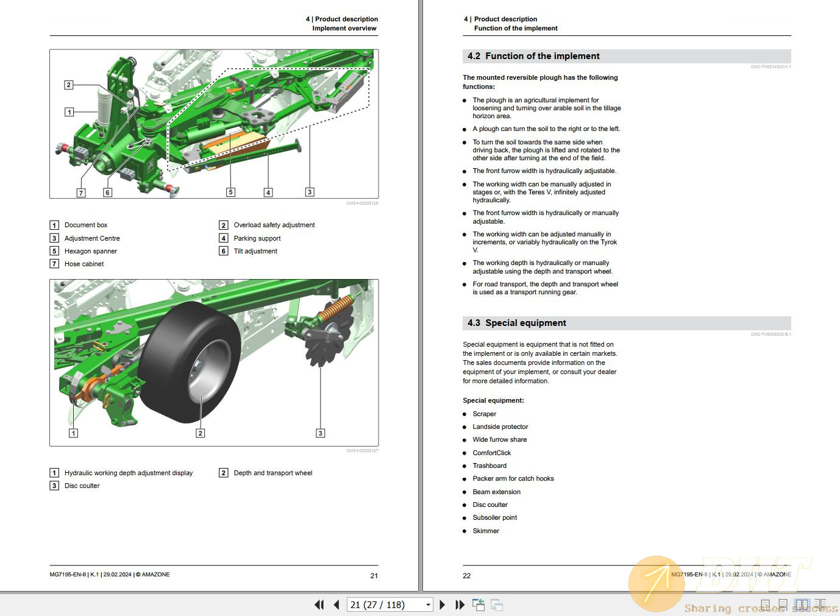Open the page number dropdown arrow
Image resolution: width=840 pixels, height=616 pixels.
tap(428, 605)
